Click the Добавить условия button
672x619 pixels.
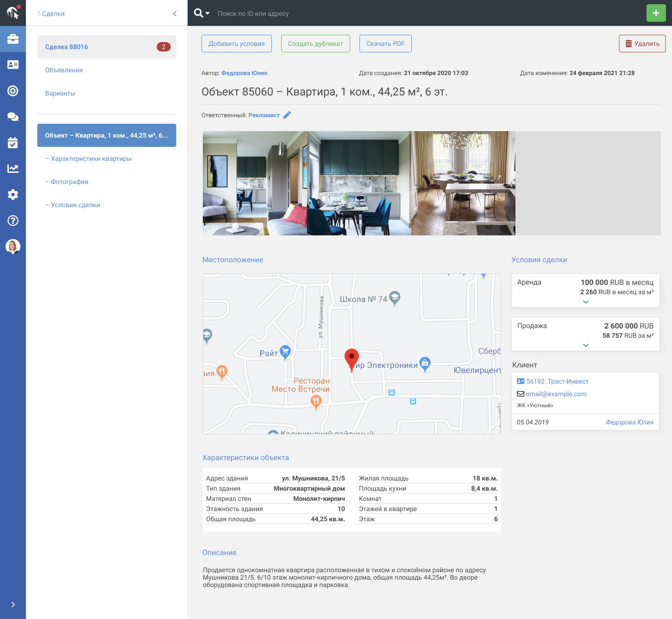tap(237, 44)
